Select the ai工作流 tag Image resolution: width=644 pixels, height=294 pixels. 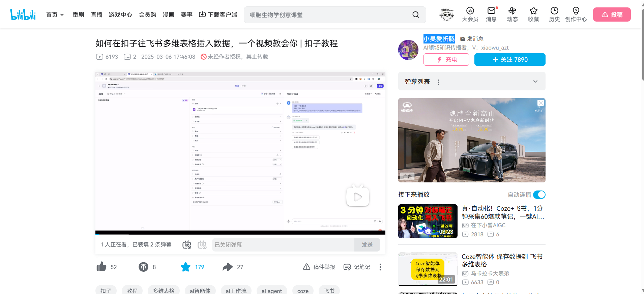click(236, 290)
